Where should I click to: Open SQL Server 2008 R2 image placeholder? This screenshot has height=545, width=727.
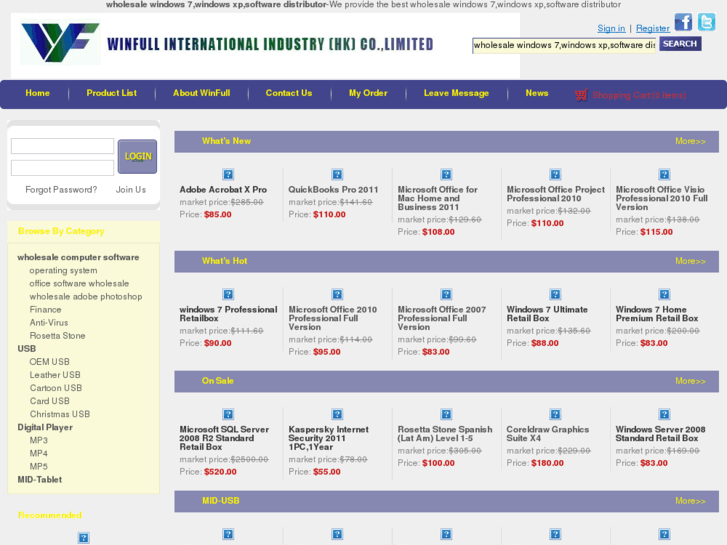228,414
